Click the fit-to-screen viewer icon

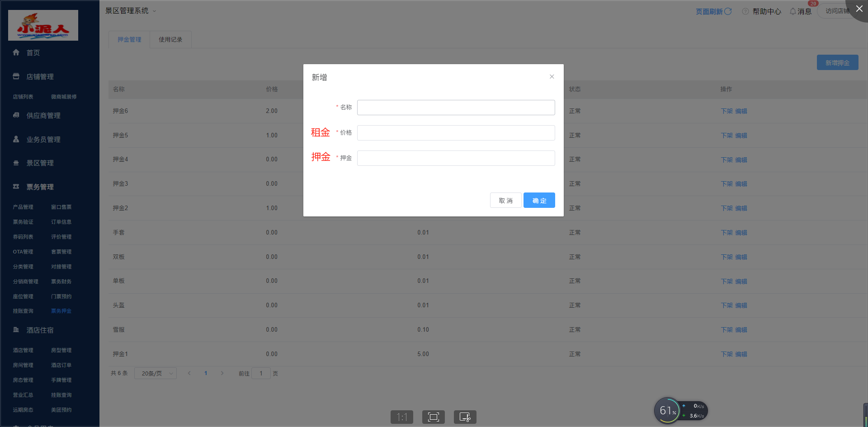pyautogui.click(x=433, y=417)
